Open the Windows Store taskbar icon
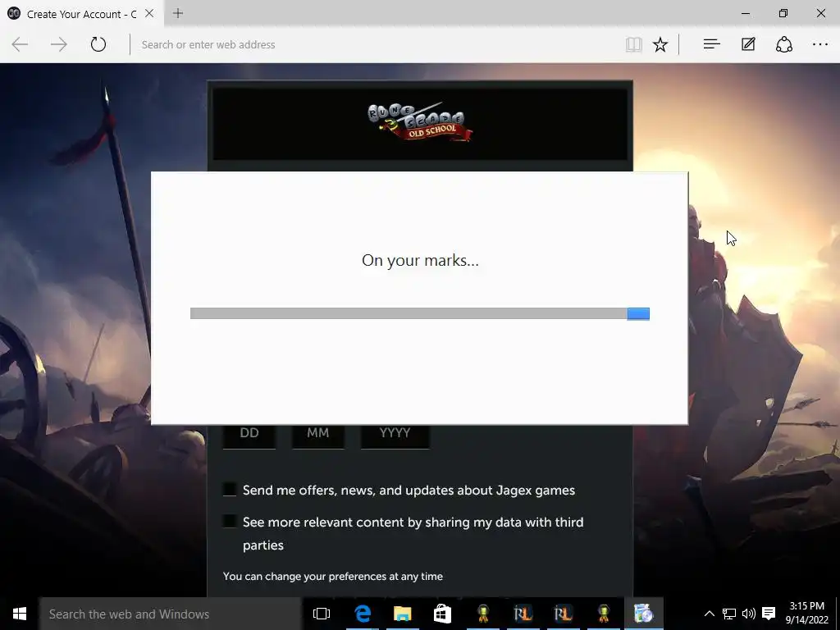The height and width of the screenshot is (630, 840). pos(442,614)
